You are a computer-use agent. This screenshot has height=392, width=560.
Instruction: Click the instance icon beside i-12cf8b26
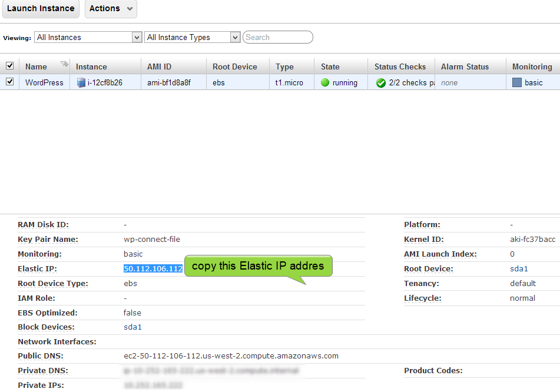81,83
